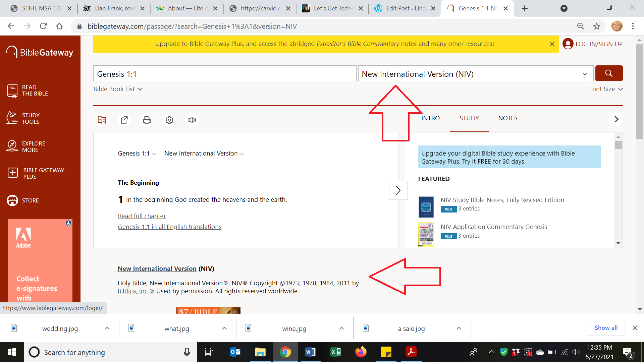The image size is (644, 362).
Task: Play audio Bible speaker icon
Action: [x=192, y=120]
